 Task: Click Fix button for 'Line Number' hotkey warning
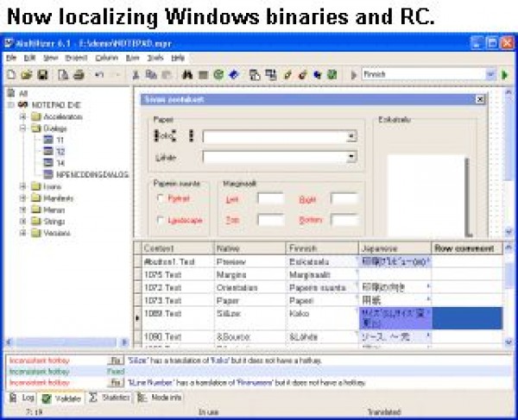point(116,383)
